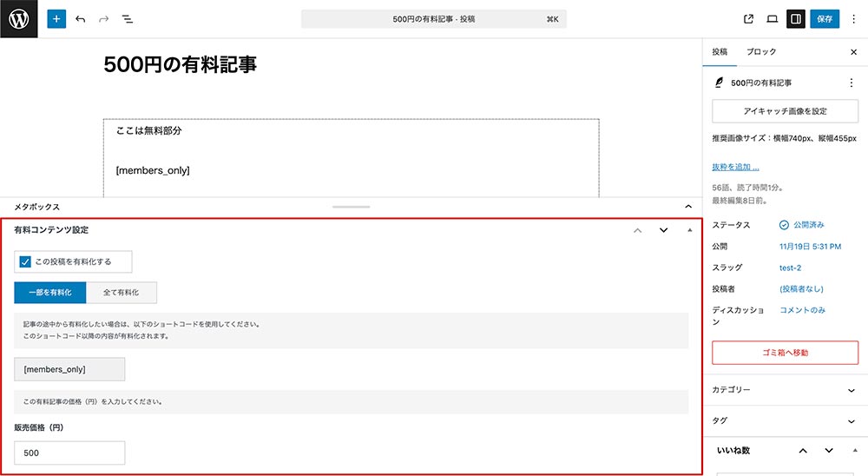Screen dimensions: 868x476
Task: Click the 抜粋を追加 link
Action: (736, 167)
